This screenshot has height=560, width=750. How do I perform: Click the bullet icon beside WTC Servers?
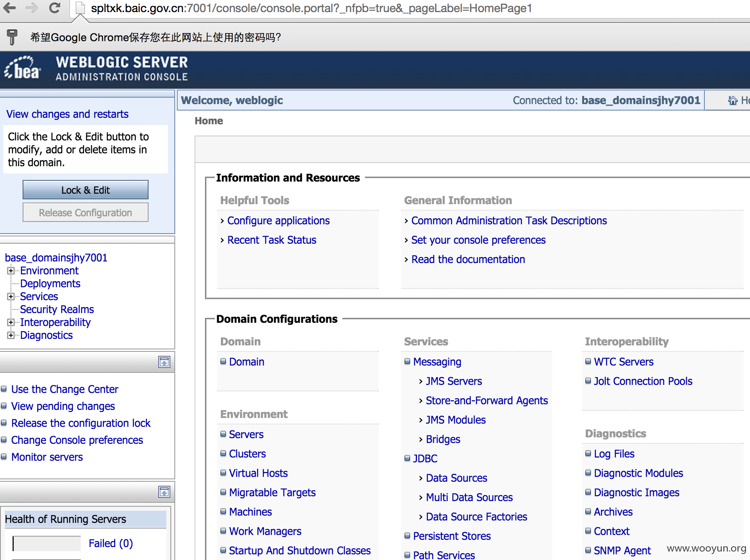pos(588,361)
